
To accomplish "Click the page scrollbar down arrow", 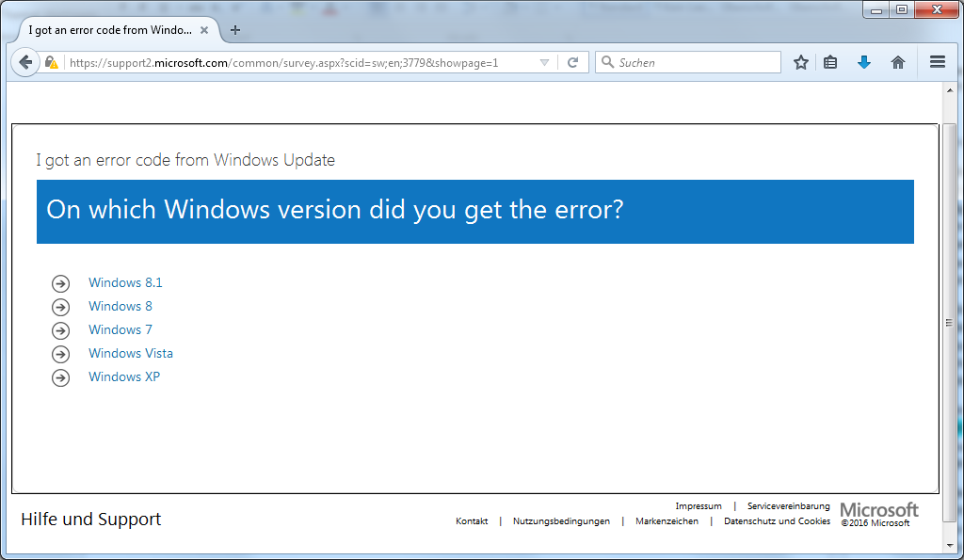I will click(950, 545).
